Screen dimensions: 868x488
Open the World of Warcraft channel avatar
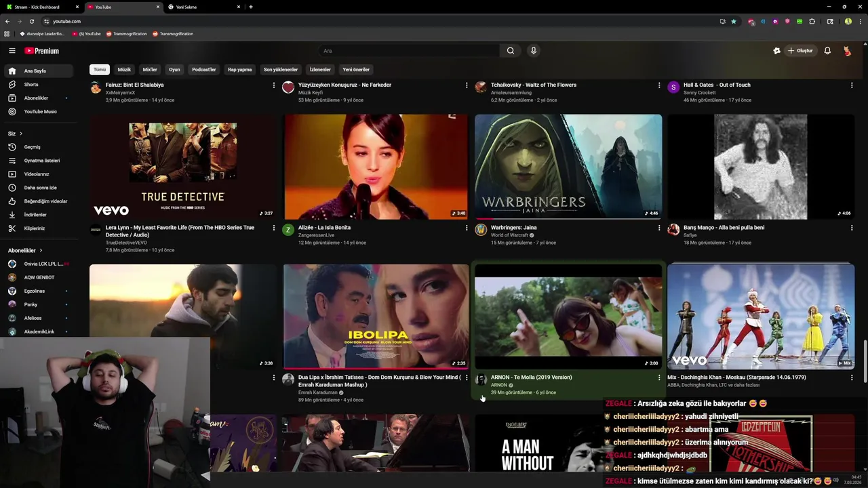pos(481,230)
